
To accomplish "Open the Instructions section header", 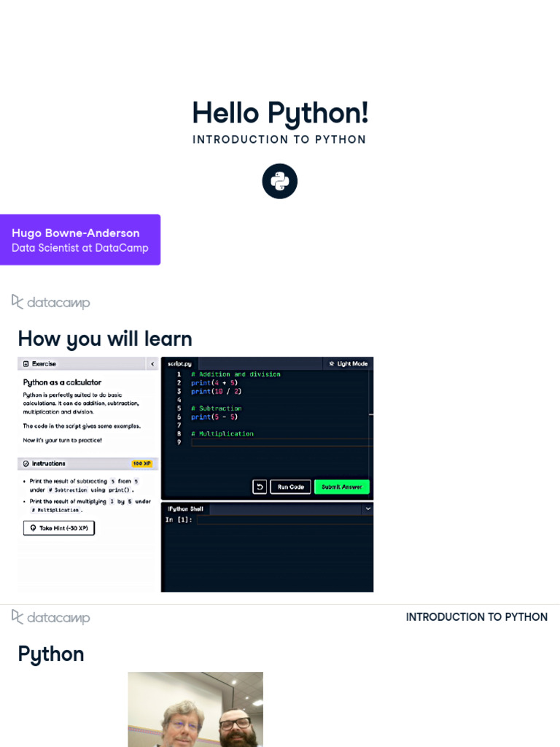I will [x=88, y=463].
